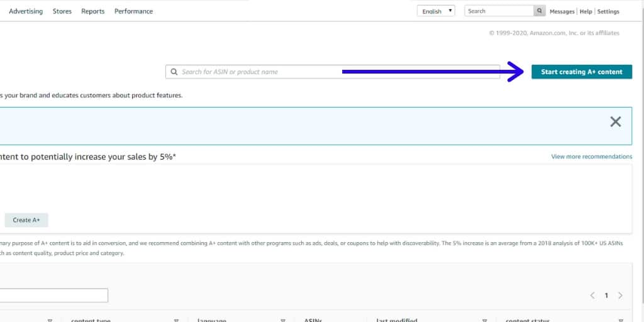The height and width of the screenshot is (322, 644).
Task: Click Start creating A+ content
Action: tap(582, 72)
